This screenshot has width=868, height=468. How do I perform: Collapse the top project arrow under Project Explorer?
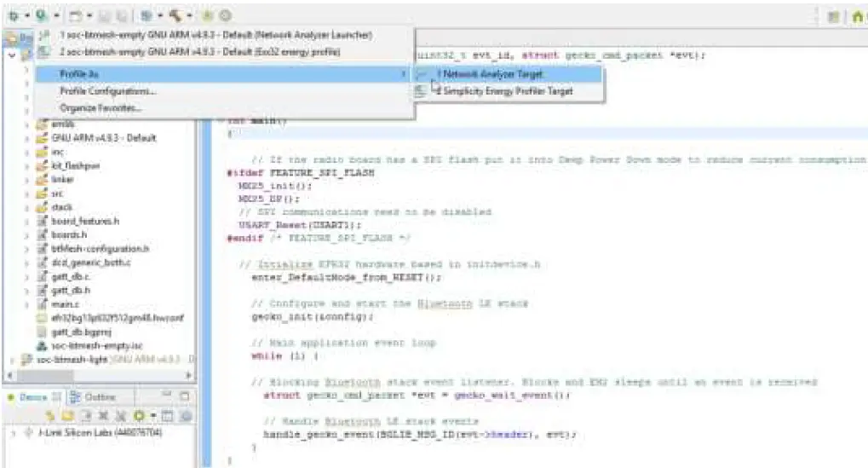(x=12, y=55)
